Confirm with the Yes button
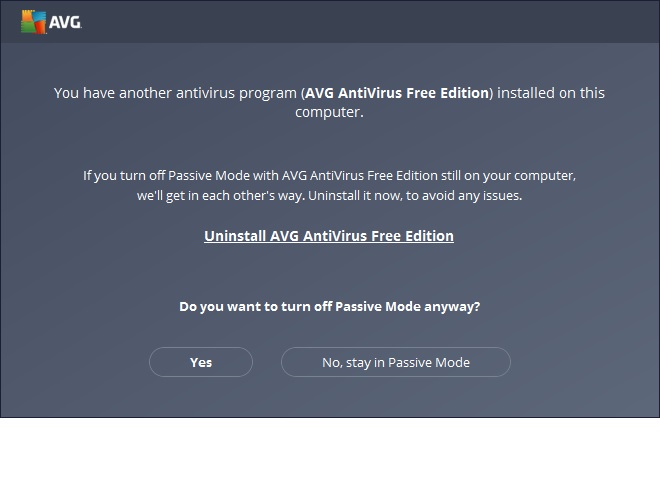 (x=201, y=362)
